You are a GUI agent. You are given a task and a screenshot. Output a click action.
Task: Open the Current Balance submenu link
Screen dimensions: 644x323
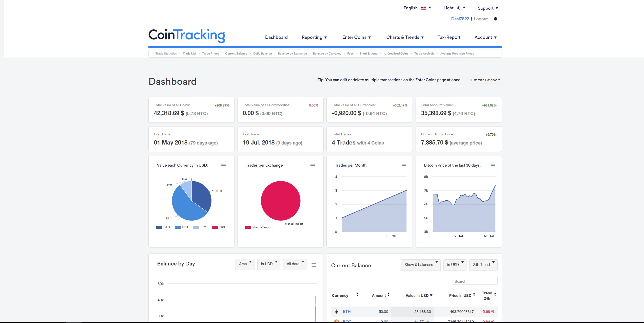(236, 53)
